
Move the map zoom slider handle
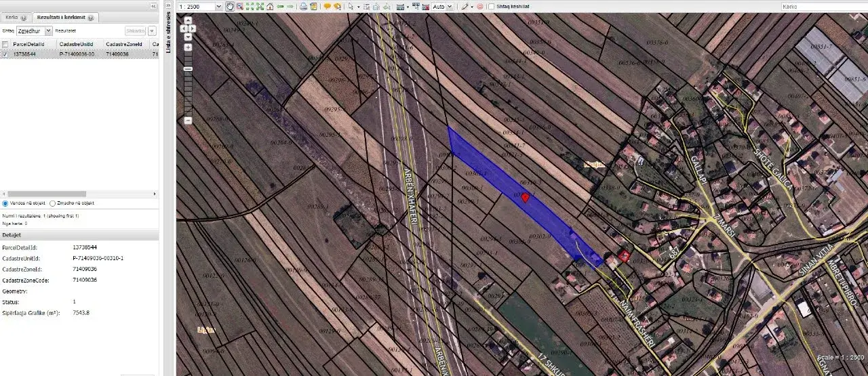coord(189,68)
